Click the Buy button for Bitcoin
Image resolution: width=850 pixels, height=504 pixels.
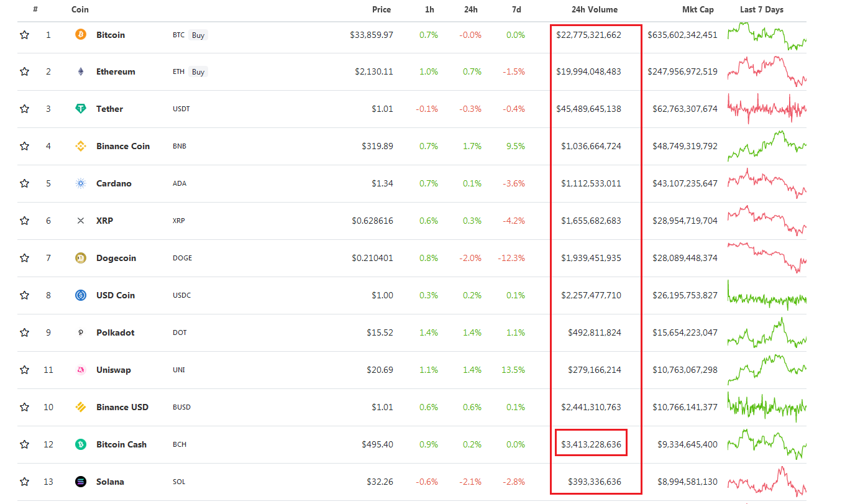pyautogui.click(x=198, y=35)
